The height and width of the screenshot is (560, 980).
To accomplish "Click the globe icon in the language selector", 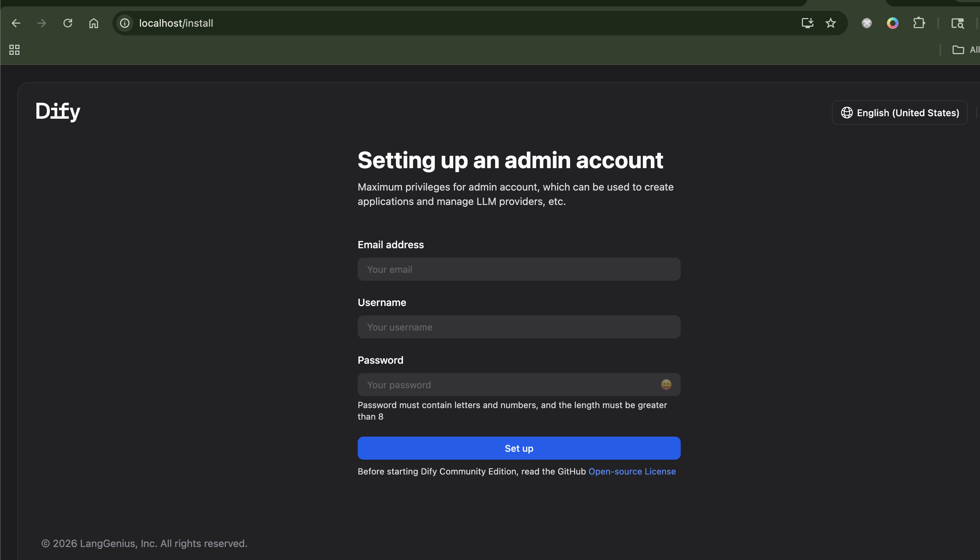I will 847,113.
